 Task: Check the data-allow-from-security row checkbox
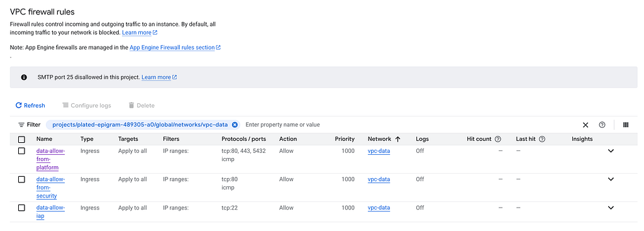[x=21, y=179]
